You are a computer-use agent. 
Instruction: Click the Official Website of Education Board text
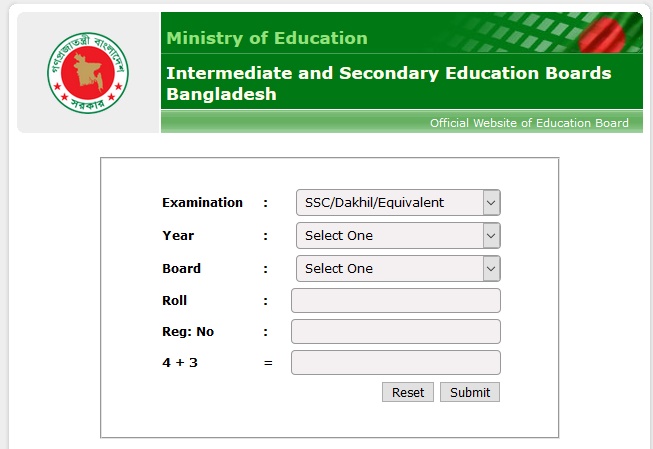tap(529, 123)
